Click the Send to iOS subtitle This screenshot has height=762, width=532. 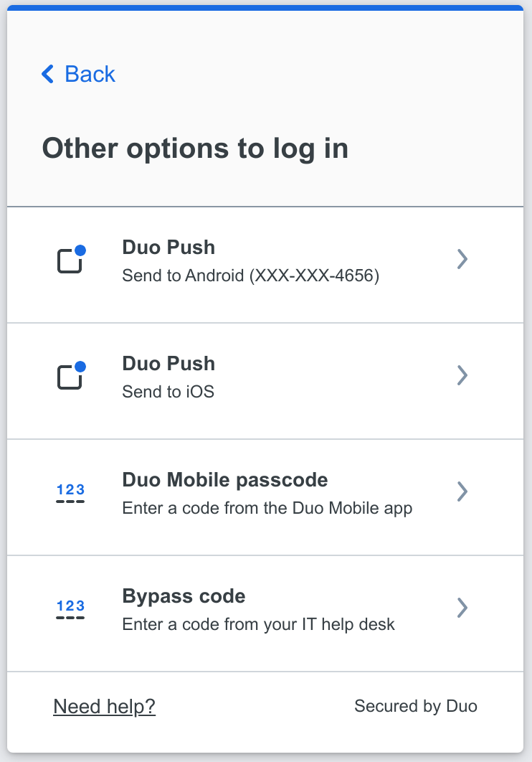pyautogui.click(x=168, y=392)
